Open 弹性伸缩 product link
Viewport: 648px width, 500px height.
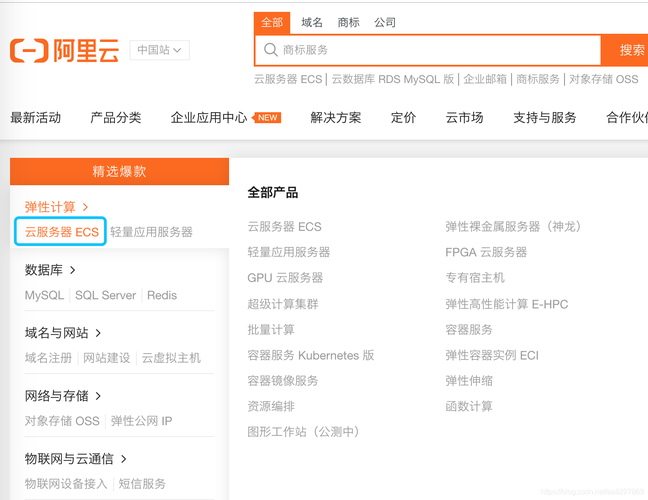tap(469, 381)
